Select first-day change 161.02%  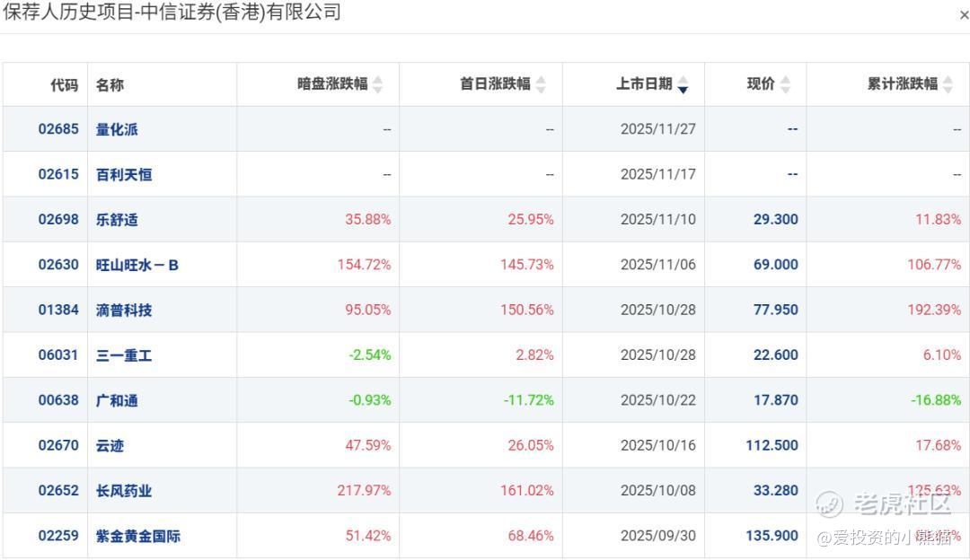tap(527, 490)
